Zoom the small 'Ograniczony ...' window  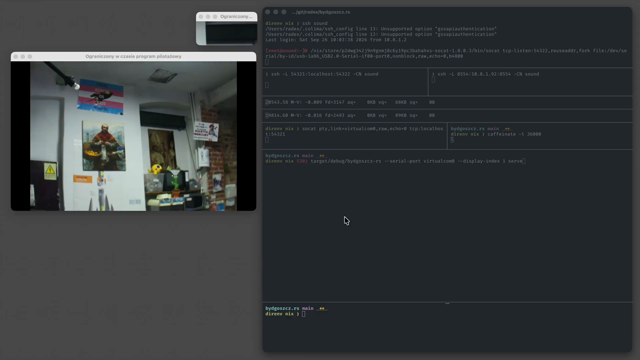[x=215, y=16]
